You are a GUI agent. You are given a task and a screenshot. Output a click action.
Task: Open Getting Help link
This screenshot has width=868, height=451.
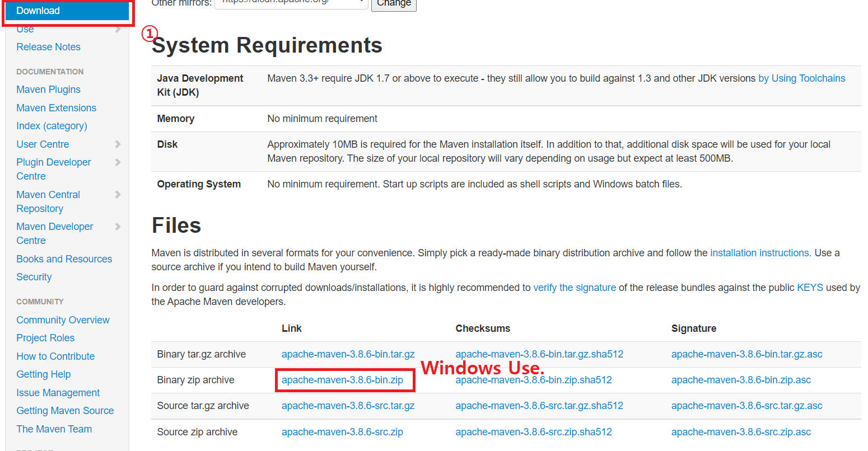coord(43,374)
